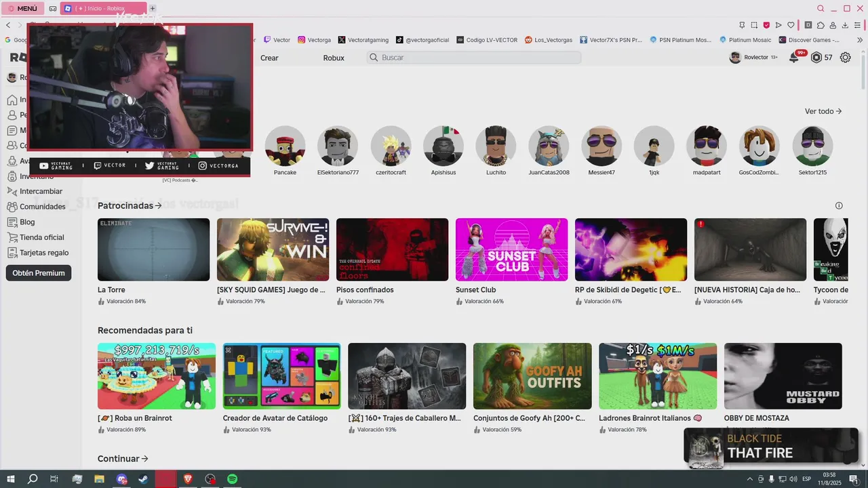Open the @vectorgaoficial TikTok bookmark
This screenshot has height=488, width=868.
coord(422,40)
